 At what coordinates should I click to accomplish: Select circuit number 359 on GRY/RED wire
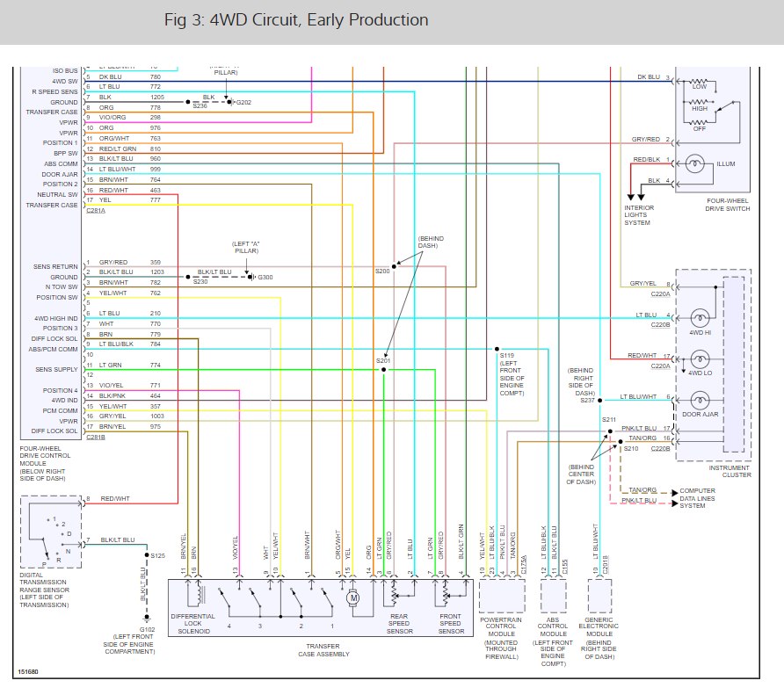pos(155,262)
